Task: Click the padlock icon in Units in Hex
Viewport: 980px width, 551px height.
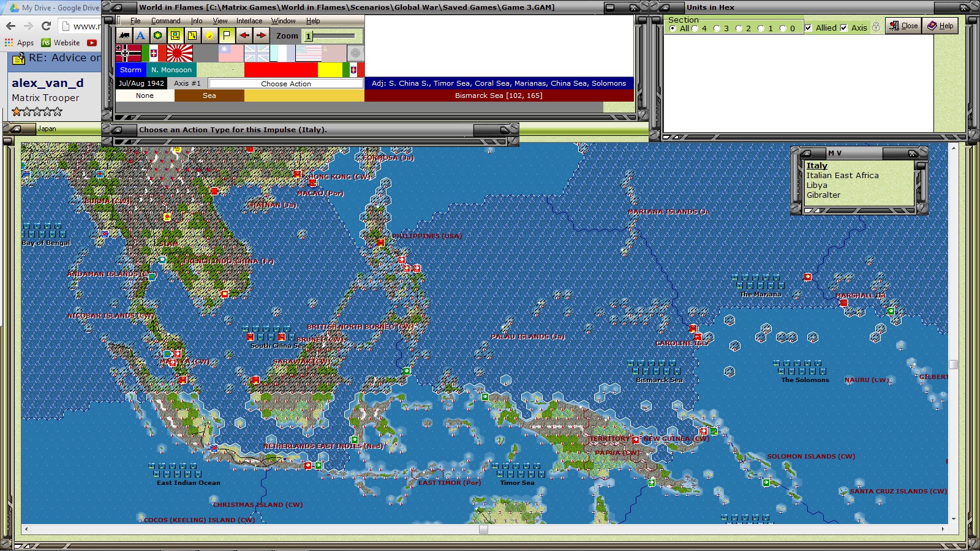Action: (x=876, y=27)
